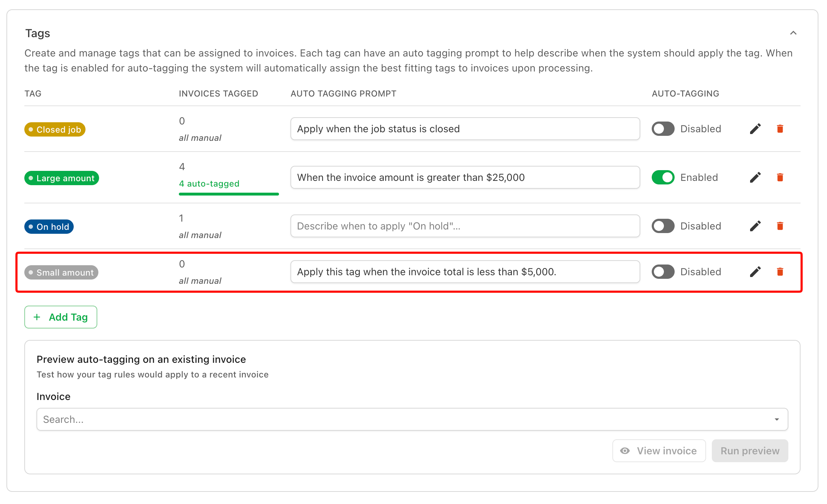Click the Tags section title
827x504 pixels.
[x=38, y=33]
